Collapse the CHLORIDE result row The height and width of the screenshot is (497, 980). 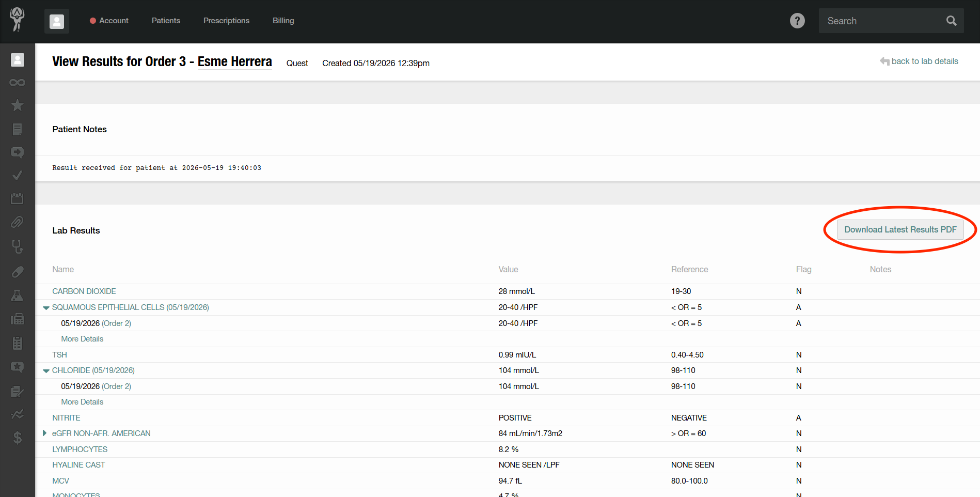(x=46, y=371)
